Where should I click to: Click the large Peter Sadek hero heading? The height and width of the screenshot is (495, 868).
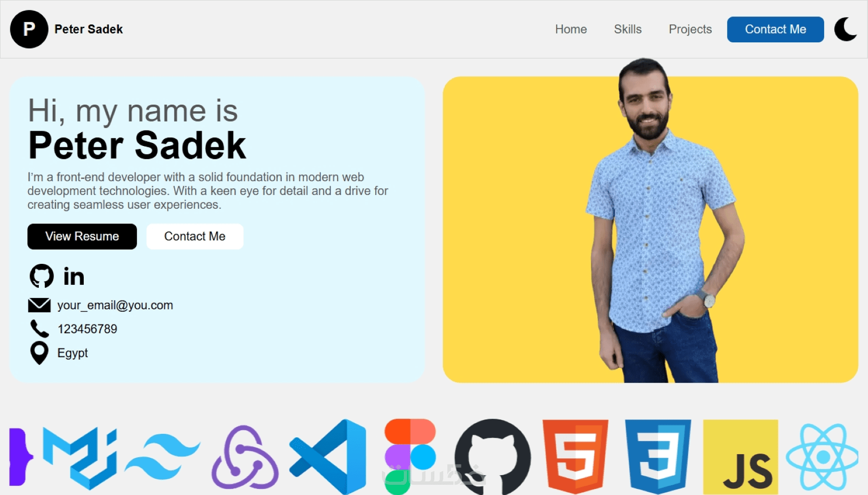137,145
